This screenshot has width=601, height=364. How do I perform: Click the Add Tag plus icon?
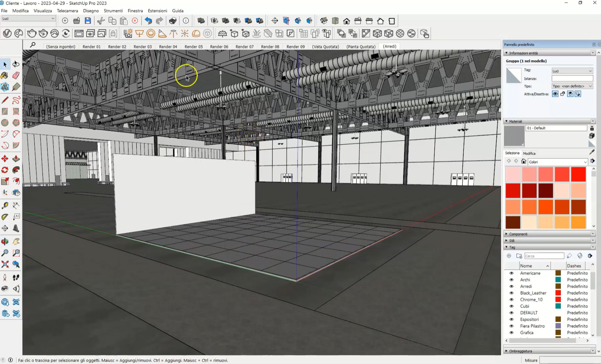[509, 256]
